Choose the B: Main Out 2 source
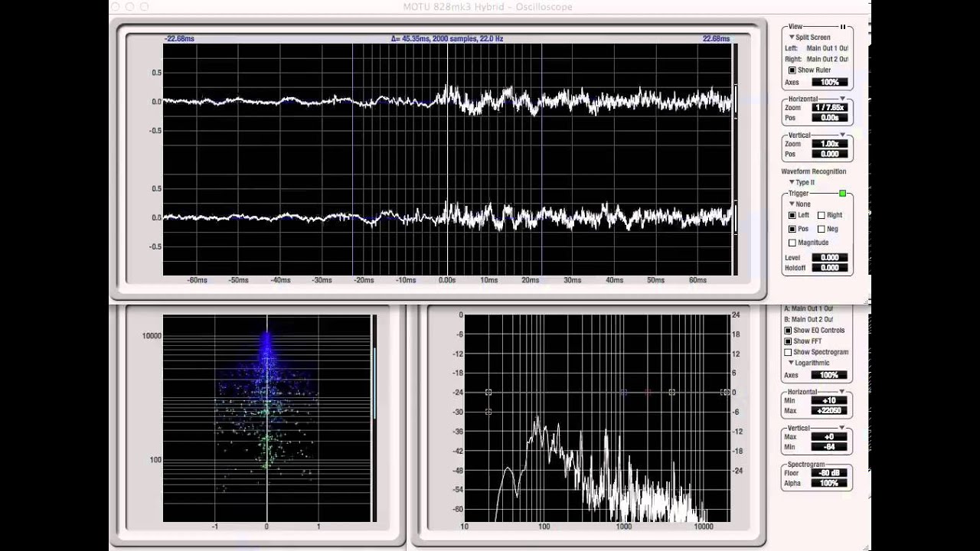980x551 pixels. [808, 320]
